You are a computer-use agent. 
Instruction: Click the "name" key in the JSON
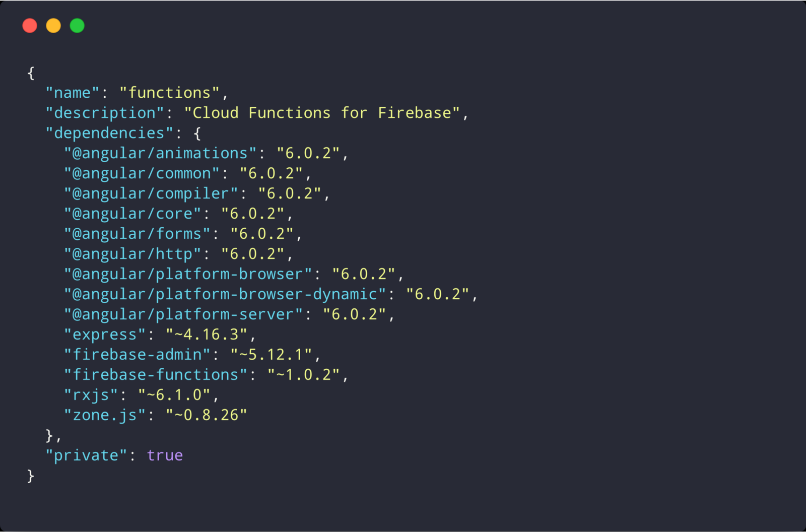(73, 93)
